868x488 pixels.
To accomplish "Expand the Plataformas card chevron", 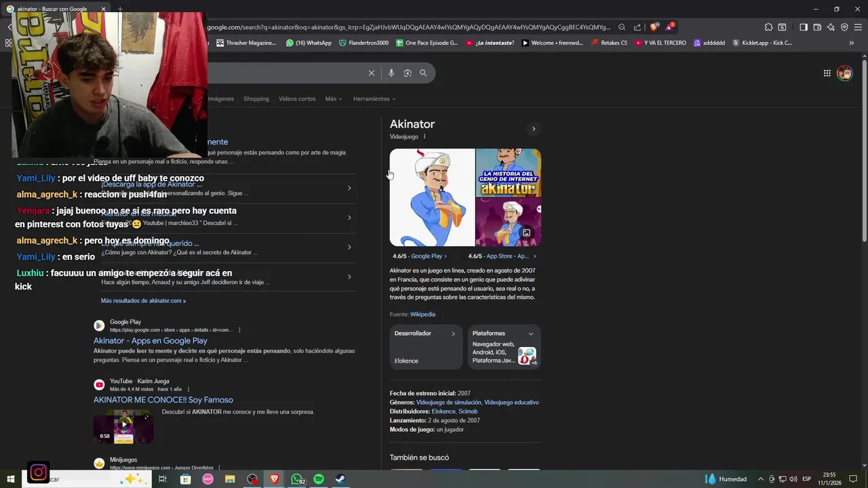I will [531, 333].
